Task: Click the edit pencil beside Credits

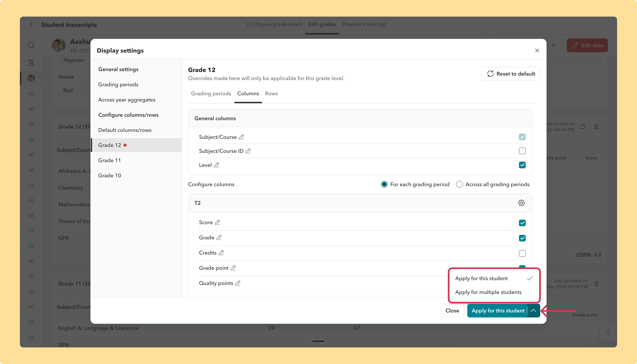Action: click(221, 253)
